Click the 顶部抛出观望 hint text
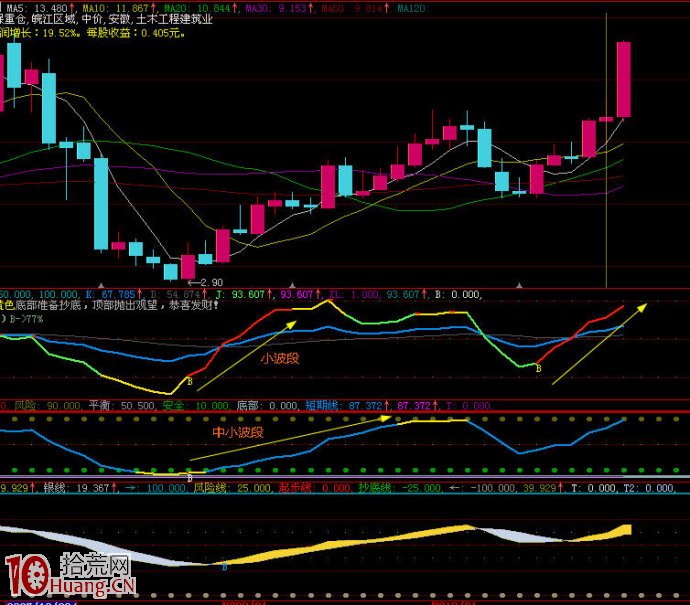 125,305
